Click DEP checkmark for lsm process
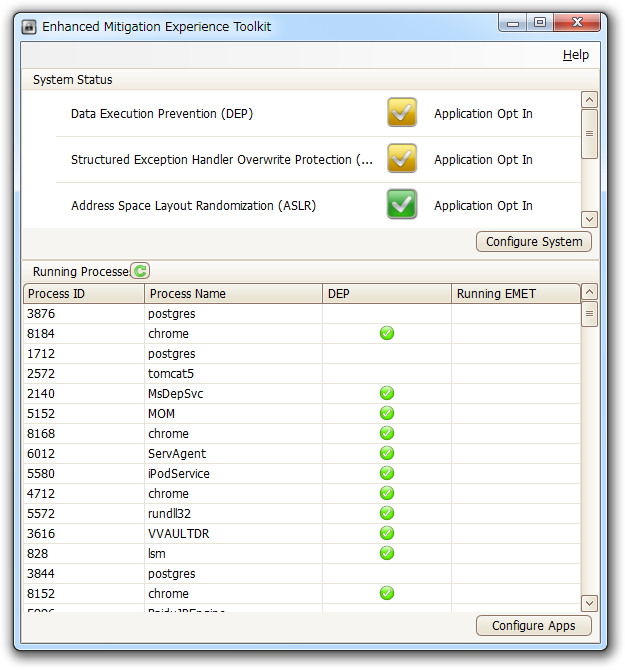This screenshot has width=625, height=670. click(387, 553)
